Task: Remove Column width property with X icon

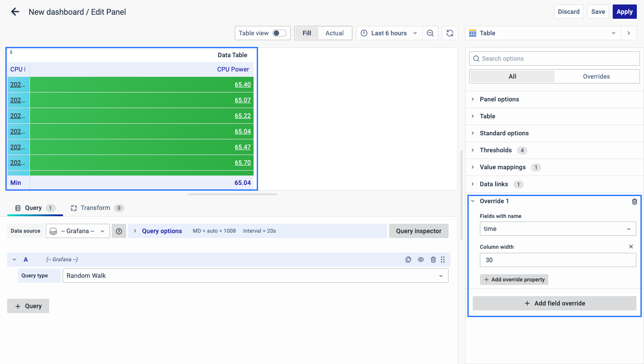Action: (x=631, y=247)
